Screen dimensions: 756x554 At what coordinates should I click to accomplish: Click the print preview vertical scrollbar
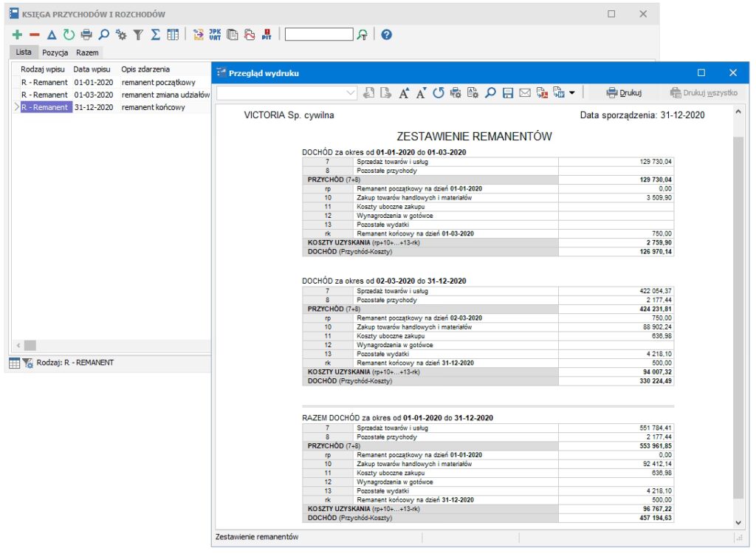(x=738, y=318)
